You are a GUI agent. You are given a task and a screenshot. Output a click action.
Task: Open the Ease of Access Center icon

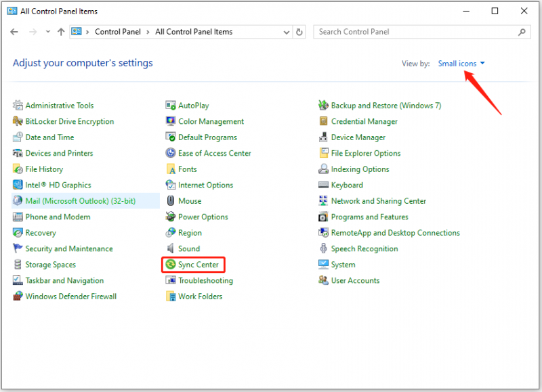click(171, 152)
